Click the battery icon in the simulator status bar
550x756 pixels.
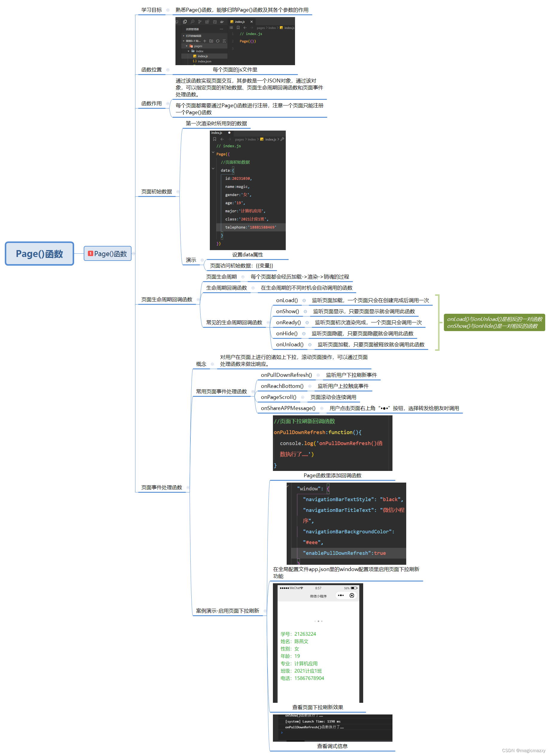click(354, 588)
